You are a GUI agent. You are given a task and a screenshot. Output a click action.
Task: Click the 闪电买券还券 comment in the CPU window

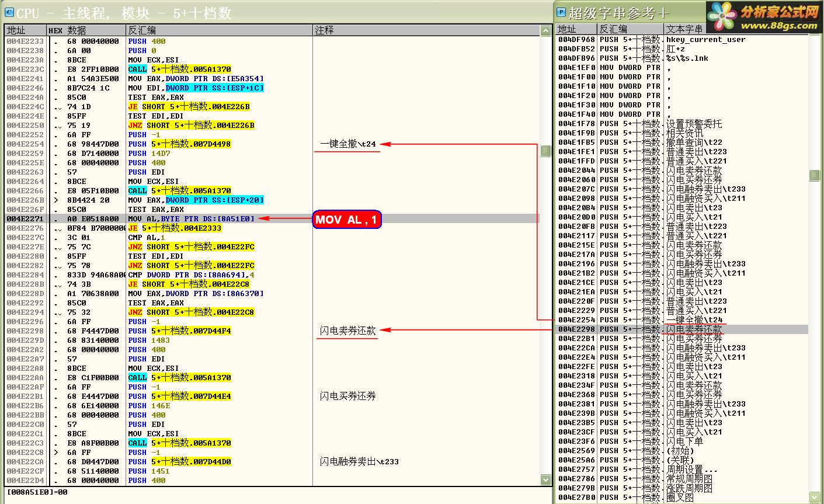click(347, 397)
